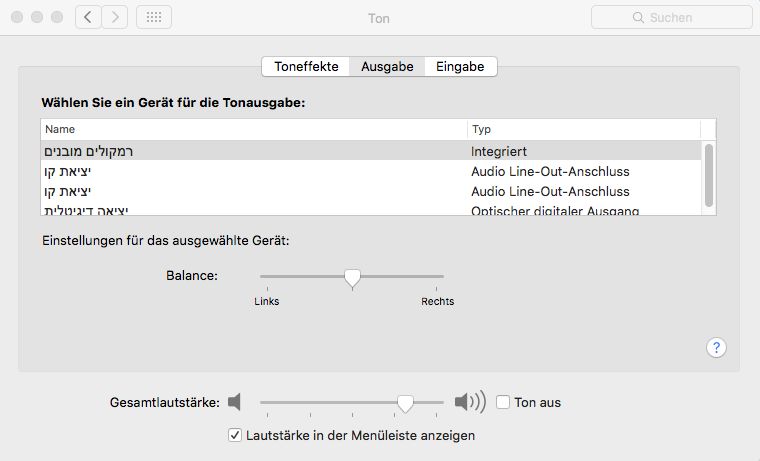Click the Gesamtlautstärke slider knob
The width and height of the screenshot is (760, 461).
tap(405, 402)
